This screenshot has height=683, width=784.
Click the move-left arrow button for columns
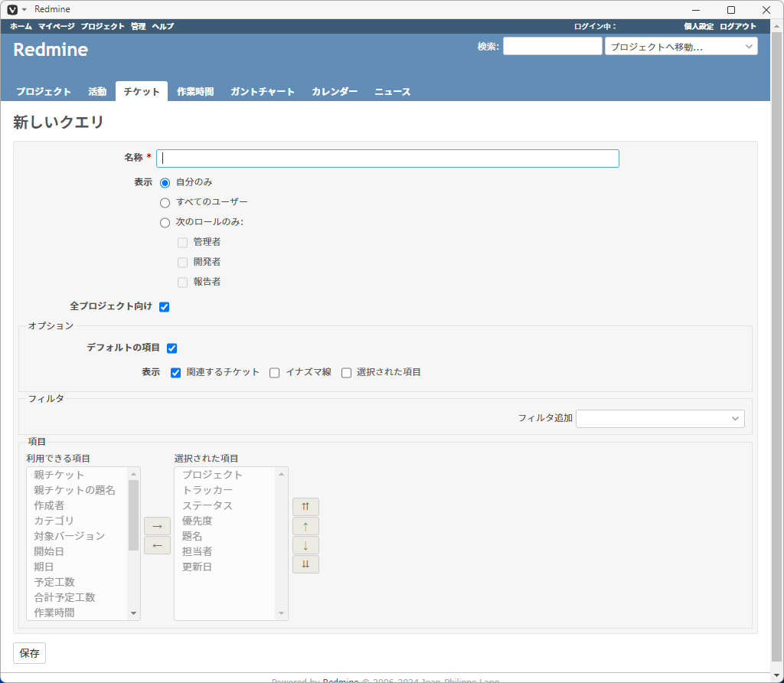(157, 545)
